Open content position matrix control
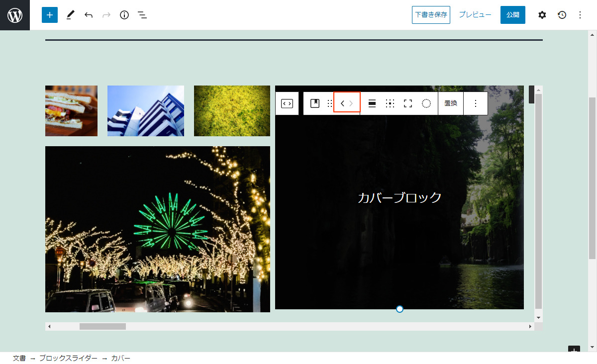Screen dimensions: 597x364 click(390, 103)
